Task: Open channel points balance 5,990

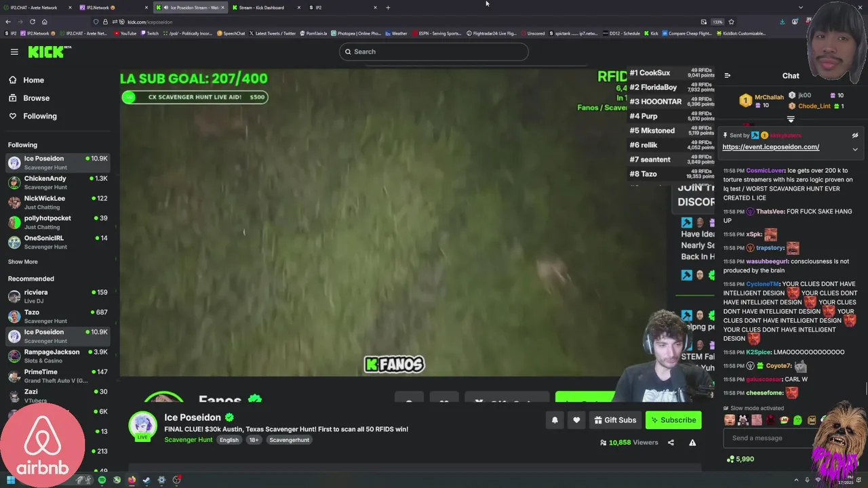Action: [740, 459]
